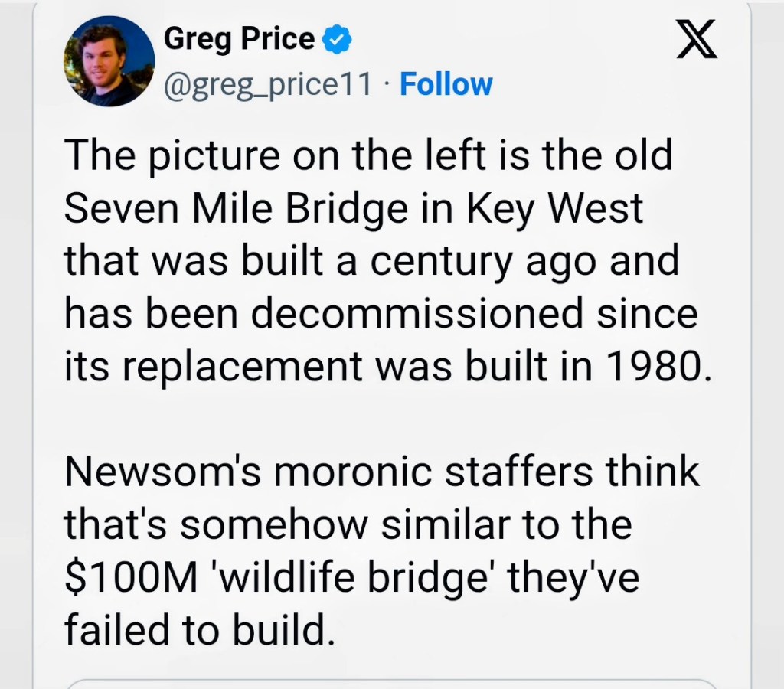Open the @greg_price11 handle
This screenshot has height=689, width=784.
click(x=268, y=84)
